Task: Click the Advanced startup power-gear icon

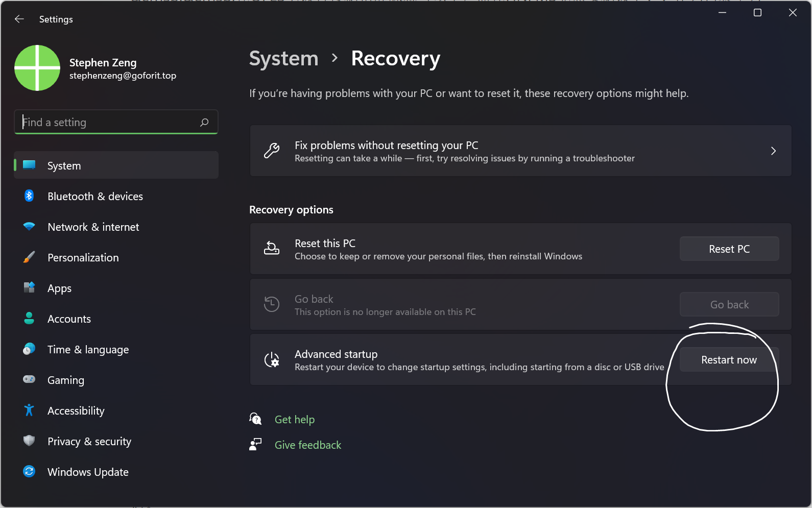Action: tap(272, 360)
